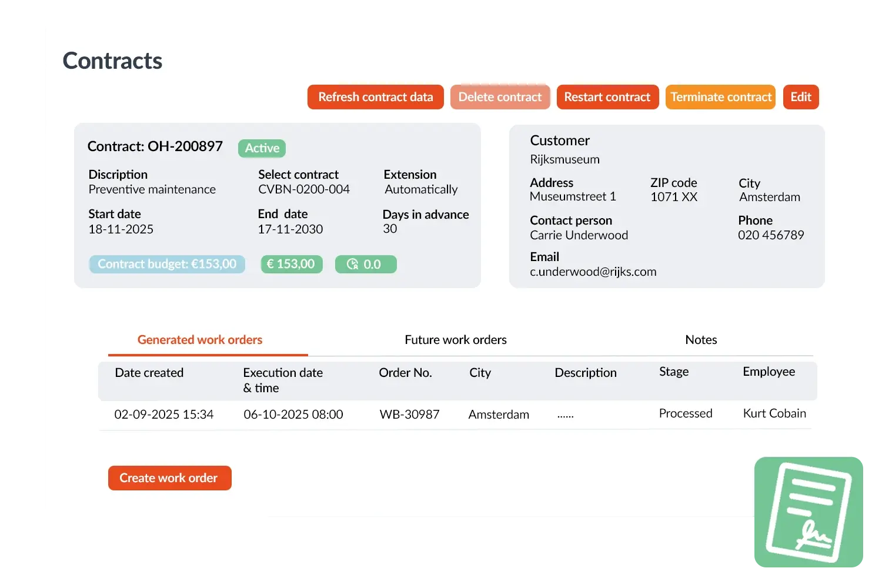Switch to Generated work orders tab

200,340
